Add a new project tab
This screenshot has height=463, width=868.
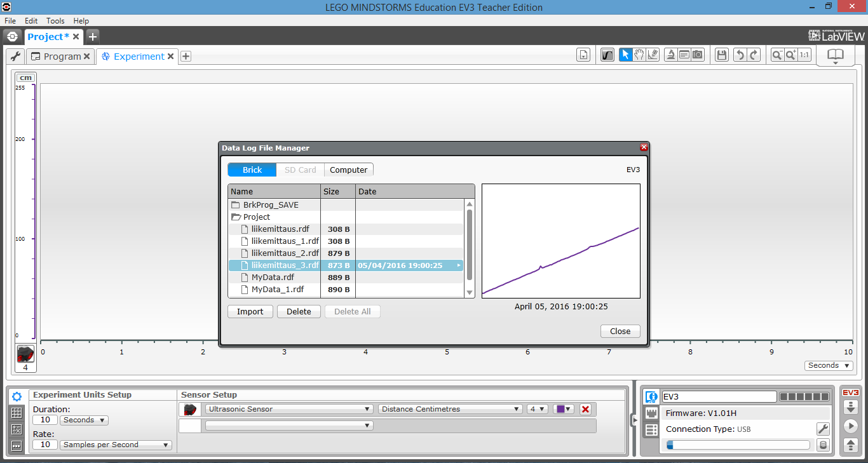point(92,36)
